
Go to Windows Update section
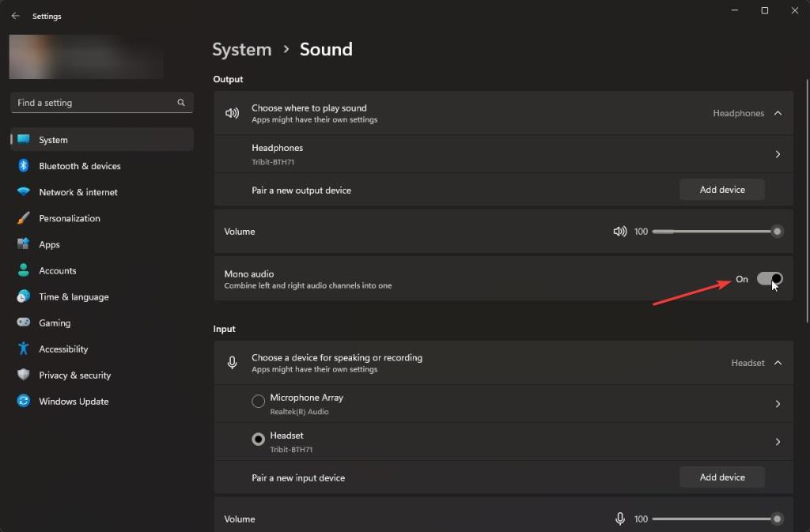coord(74,402)
